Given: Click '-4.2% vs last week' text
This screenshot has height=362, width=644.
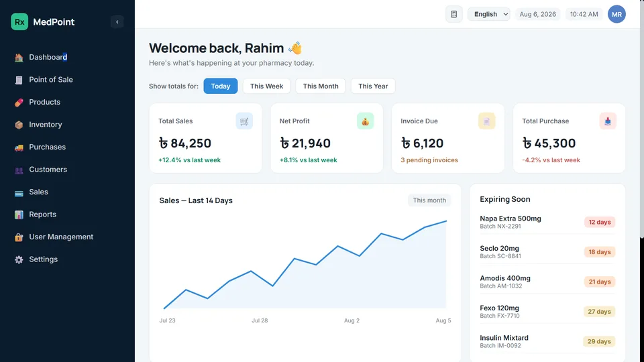Looking at the screenshot, I should (551, 160).
